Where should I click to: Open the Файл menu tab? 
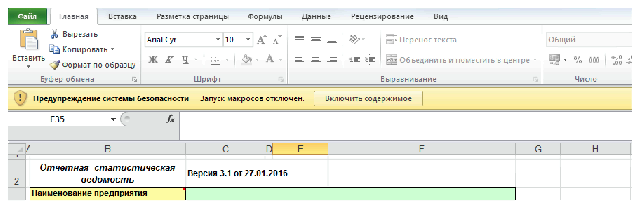click(x=27, y=17)
